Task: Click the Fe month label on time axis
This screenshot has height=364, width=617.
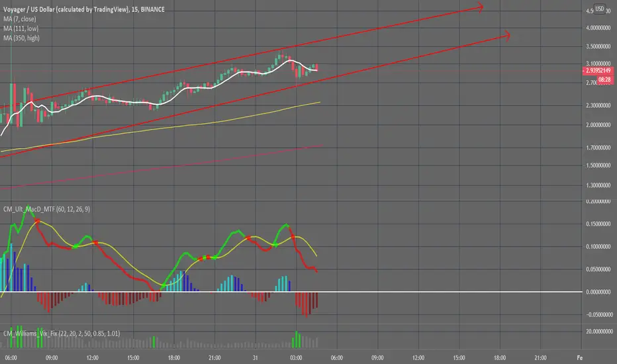Action: 580,357
